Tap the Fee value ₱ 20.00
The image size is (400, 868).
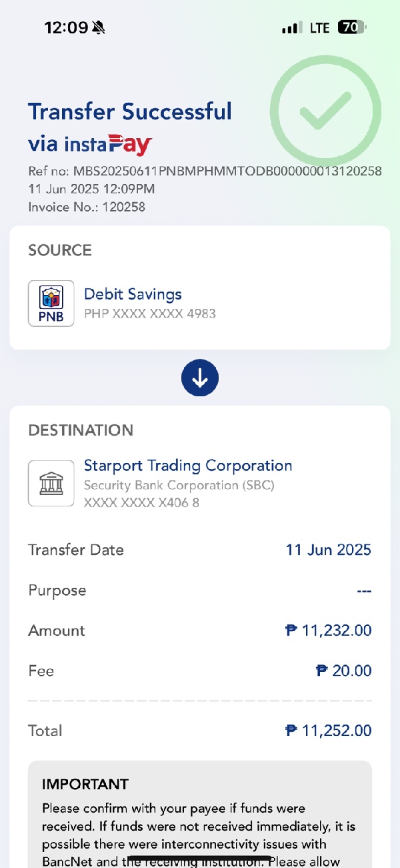point(343,671)
